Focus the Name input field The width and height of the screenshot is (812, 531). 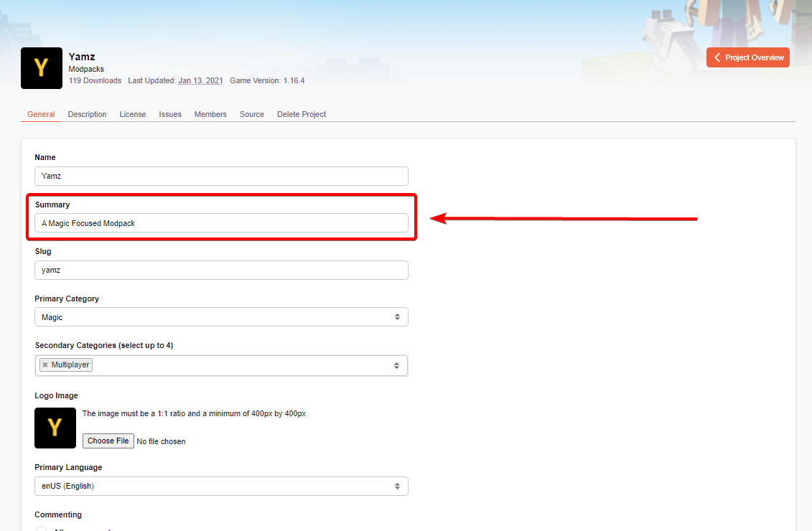click(x=221, y=176)
